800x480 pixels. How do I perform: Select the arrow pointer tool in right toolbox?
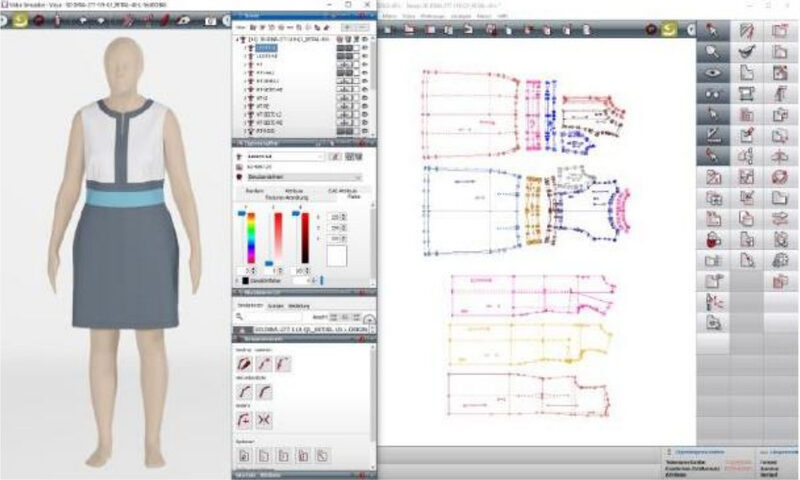(x=712, y=32)
